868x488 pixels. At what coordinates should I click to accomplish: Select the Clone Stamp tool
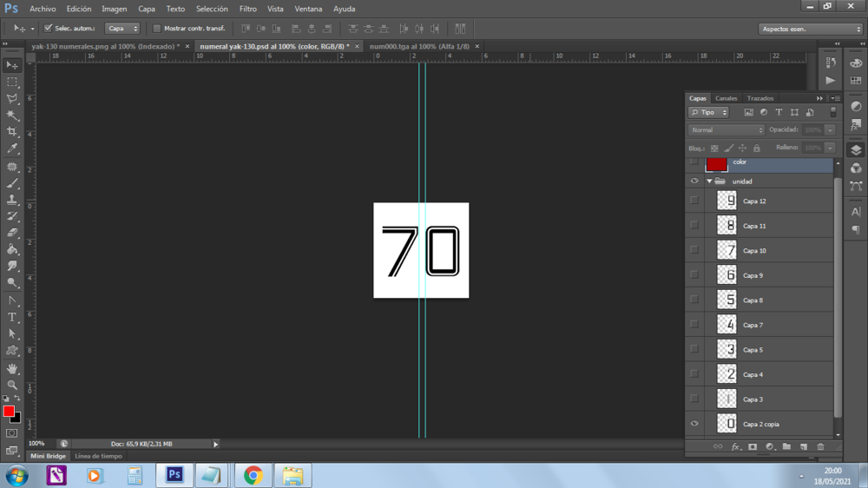pyautogui.click(x=12, y=200)
